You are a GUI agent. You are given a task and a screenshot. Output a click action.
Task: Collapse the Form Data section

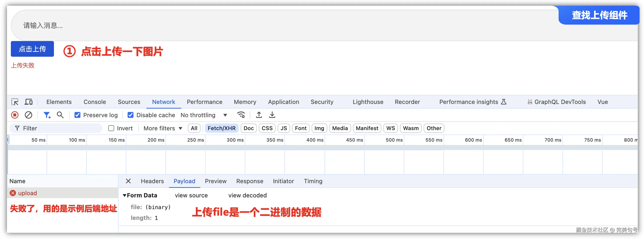tap(125, 195)
